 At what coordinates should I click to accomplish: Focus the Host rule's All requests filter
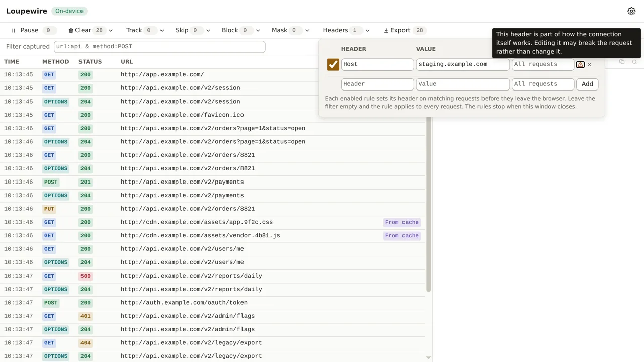pos(543,64)
